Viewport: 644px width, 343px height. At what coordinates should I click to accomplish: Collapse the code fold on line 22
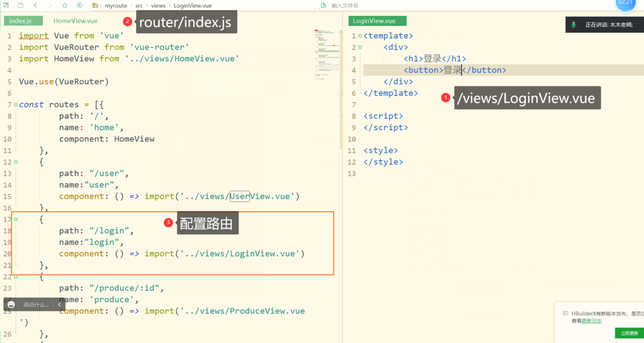click(x=16, y=277)
